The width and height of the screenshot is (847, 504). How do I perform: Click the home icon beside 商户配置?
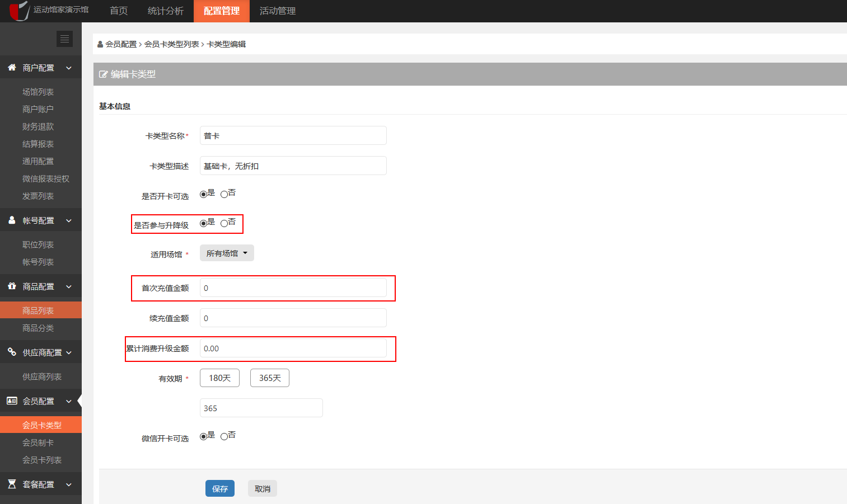[12, 67]
